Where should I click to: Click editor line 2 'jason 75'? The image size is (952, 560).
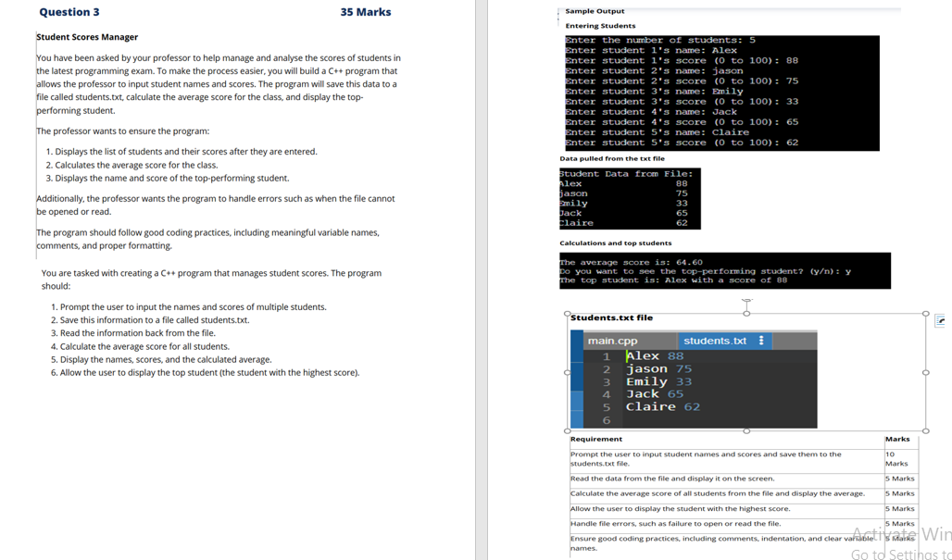pyautogui.click(x=658, y=369)
